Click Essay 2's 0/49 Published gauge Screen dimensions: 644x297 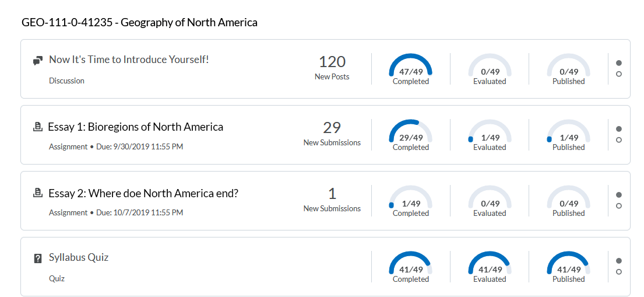coord(568,202)
